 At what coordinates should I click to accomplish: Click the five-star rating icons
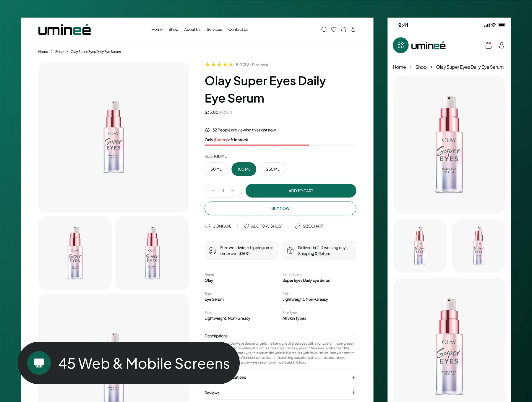(x=219, y=64)
